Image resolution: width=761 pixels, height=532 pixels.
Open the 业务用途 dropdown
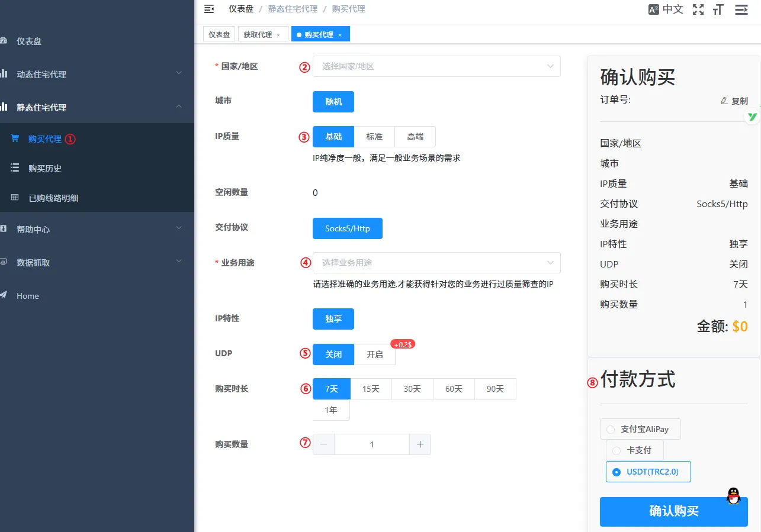click(x=436, y=262)
